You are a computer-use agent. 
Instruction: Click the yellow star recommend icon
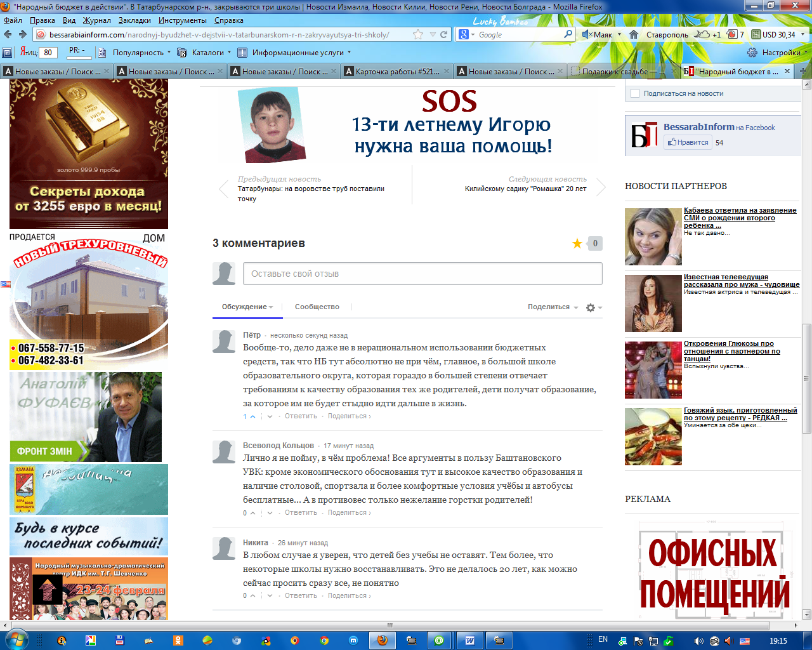pyautogui.click(x=577, y=243)
